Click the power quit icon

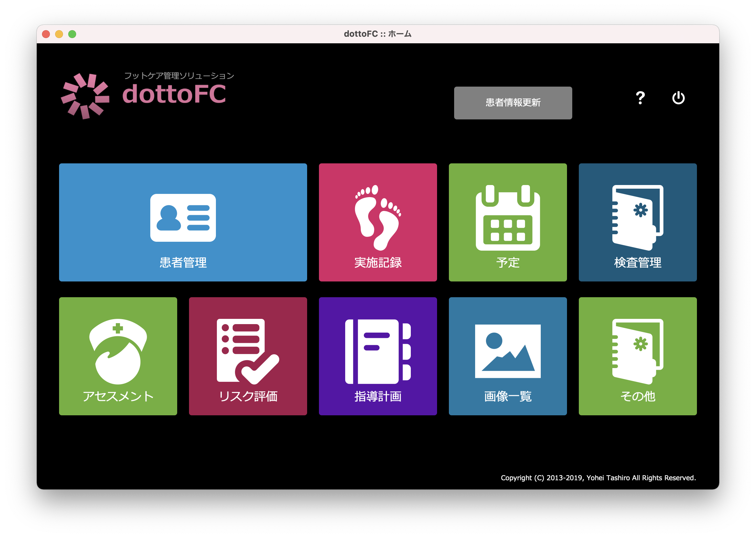(678, 98)
